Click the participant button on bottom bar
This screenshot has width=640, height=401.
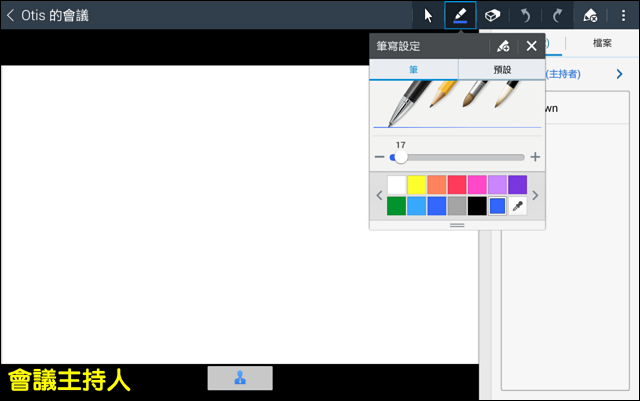pos(240,378)
